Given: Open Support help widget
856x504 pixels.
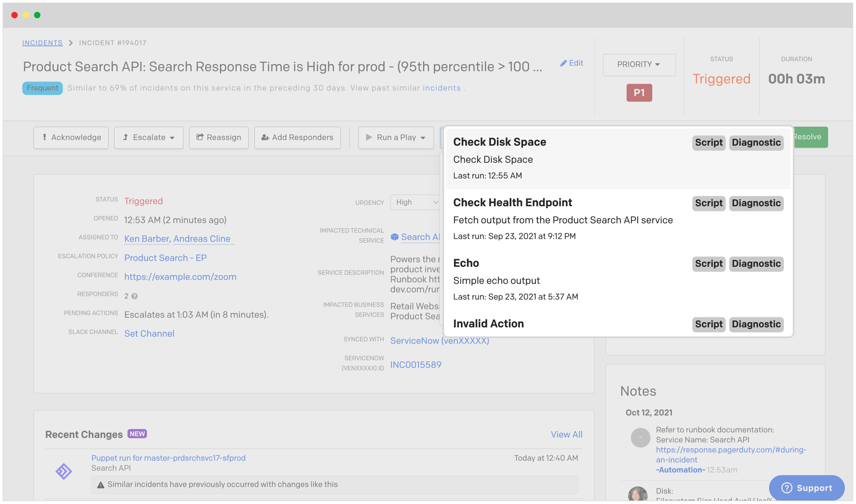Looking at the screenshot, I should pyautogui.click(x=806, y=488).
